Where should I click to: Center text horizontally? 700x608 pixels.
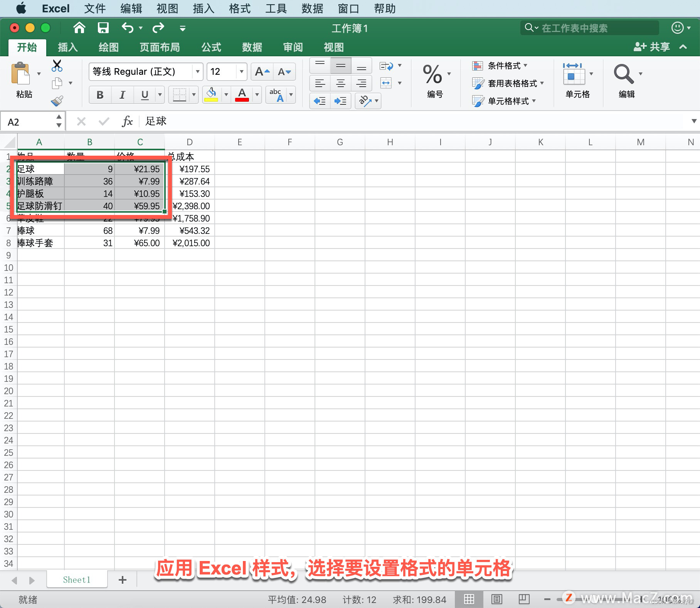pos(341,83)
